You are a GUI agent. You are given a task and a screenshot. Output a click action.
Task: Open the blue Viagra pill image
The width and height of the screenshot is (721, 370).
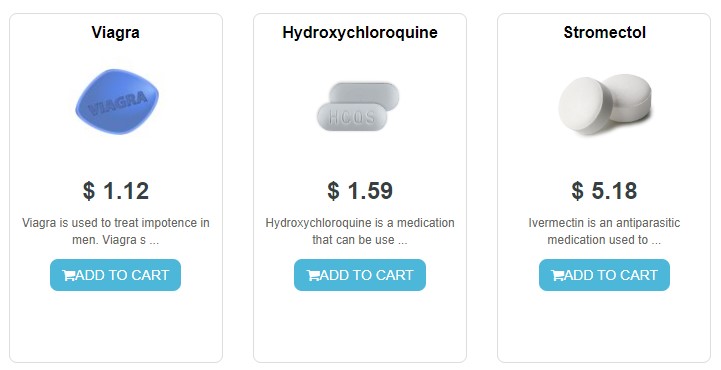coord(117,102)
